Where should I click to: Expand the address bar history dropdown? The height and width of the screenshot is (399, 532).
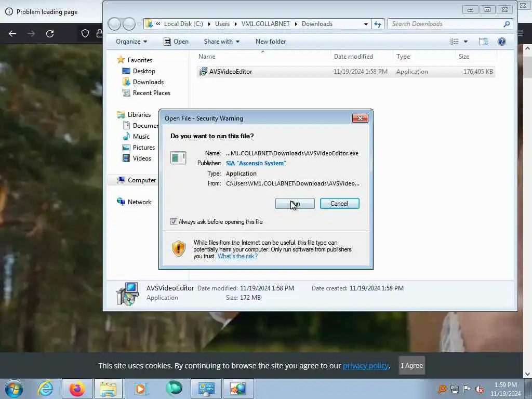click(x=365, y=24)
